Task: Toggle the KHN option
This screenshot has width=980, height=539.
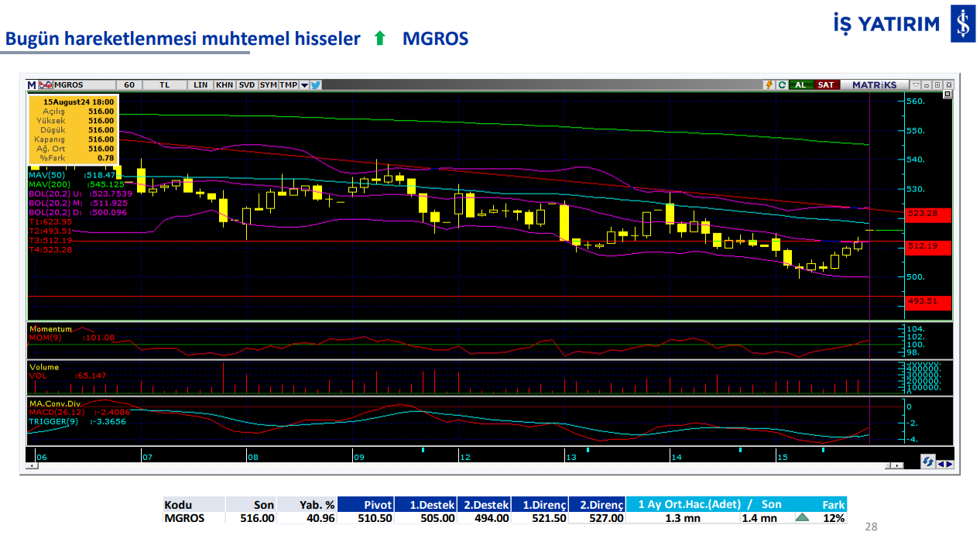Action: (x=224, y=84)
